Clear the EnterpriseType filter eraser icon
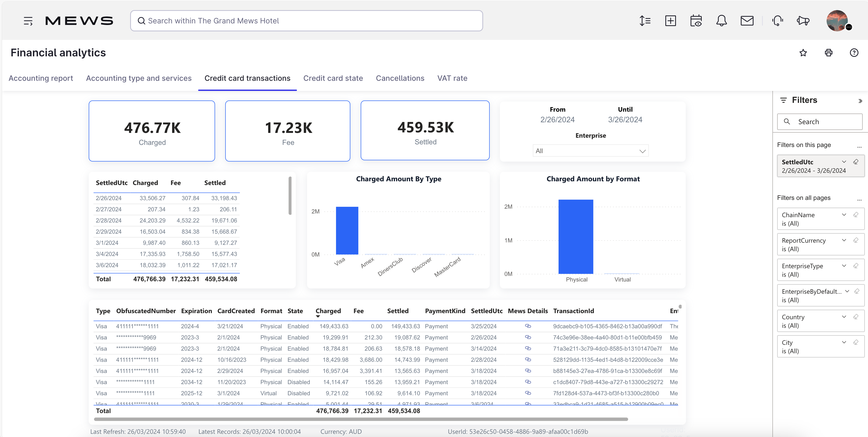 click(x=856, y=266)
